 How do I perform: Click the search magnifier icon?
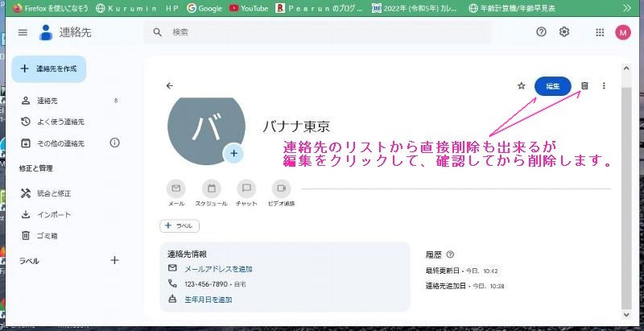tap(158, 32)
